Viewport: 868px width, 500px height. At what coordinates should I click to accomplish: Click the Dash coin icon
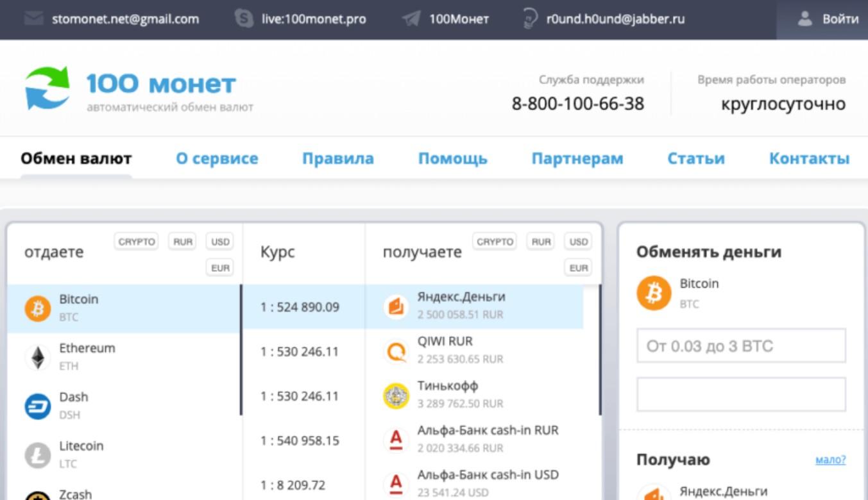[x=37, y=407]
